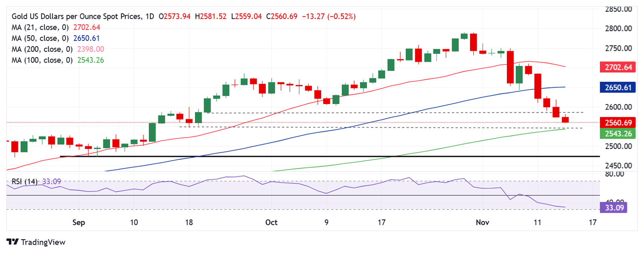The height and width of the screenshot is (253, 644).
Task: Click the purple 33.09 RSI value tag
Action: click(613, 207)
